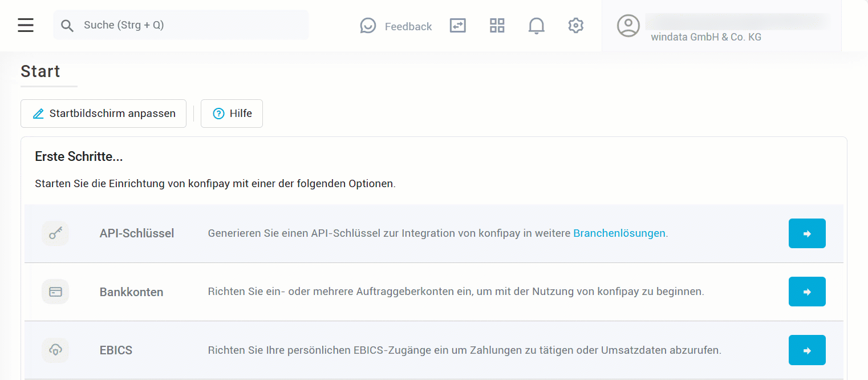This screenshot has width=868, height=380.
Task: Click the EBICS row icon
Action: pyautogui.click(x=55, y=350)
